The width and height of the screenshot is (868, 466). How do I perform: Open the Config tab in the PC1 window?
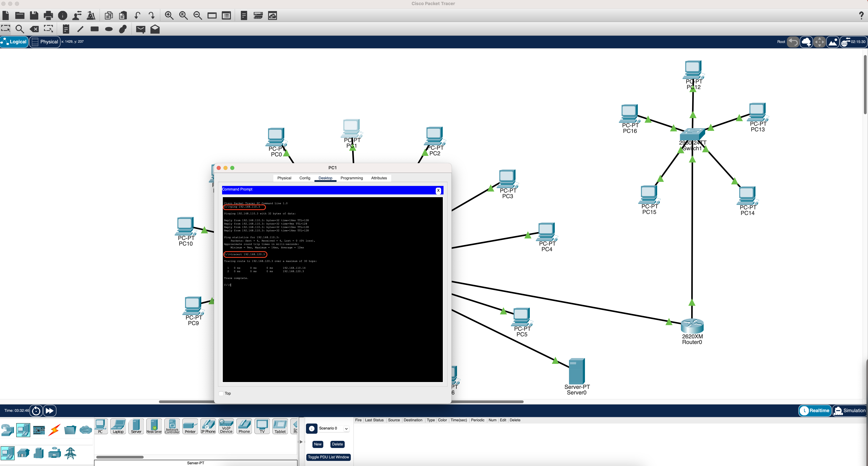click(305, 178)
